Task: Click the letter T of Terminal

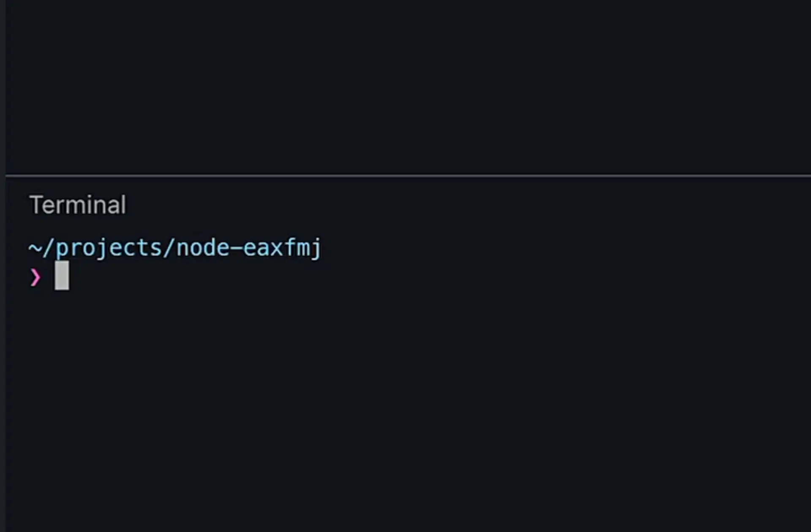Action: [x=35, y=205]
